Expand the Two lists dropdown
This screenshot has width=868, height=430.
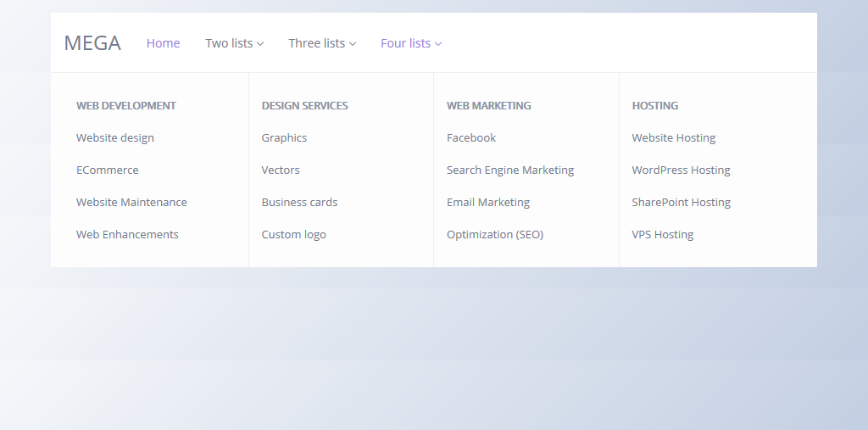234,43
